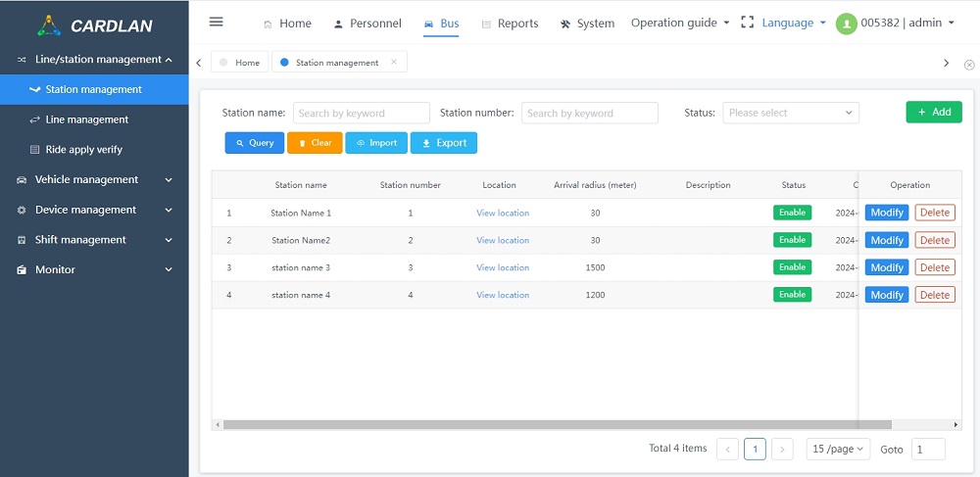
Task: Click the left tab scroll arrow
Action: point(199,63)
